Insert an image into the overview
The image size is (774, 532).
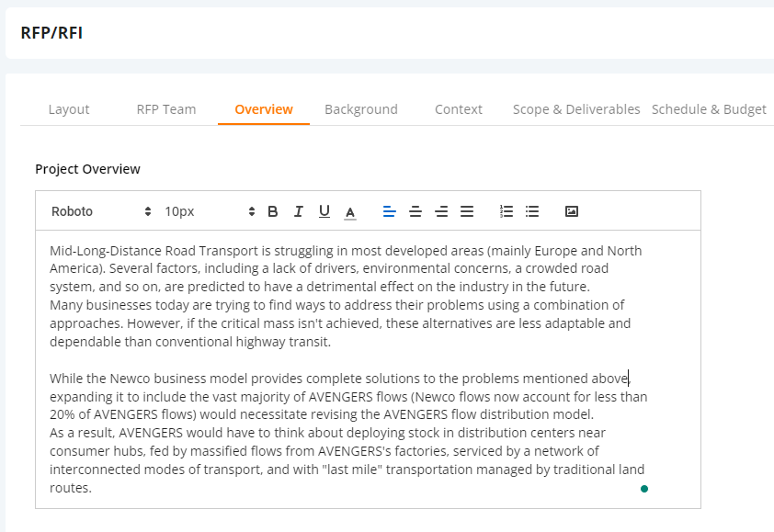click(572, 211)
